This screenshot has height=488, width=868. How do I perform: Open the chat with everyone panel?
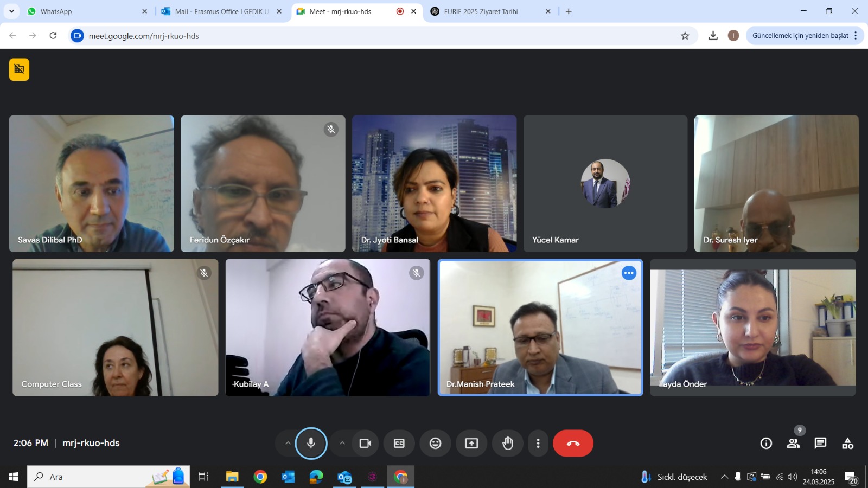[820, 443]
